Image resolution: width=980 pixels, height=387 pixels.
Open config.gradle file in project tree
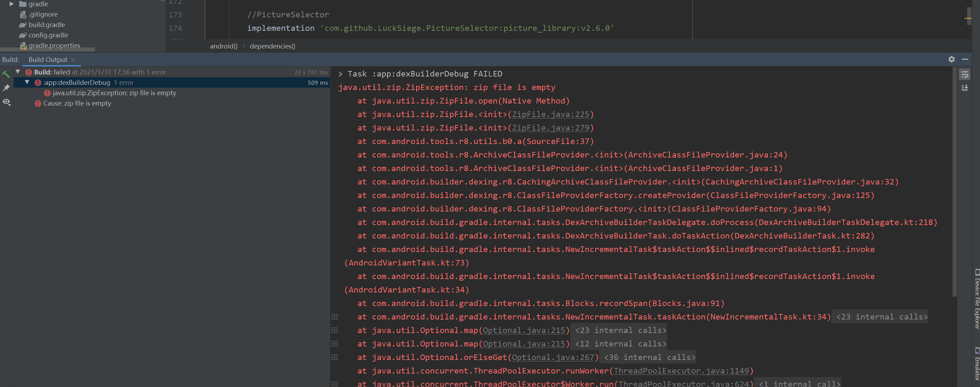48,35
